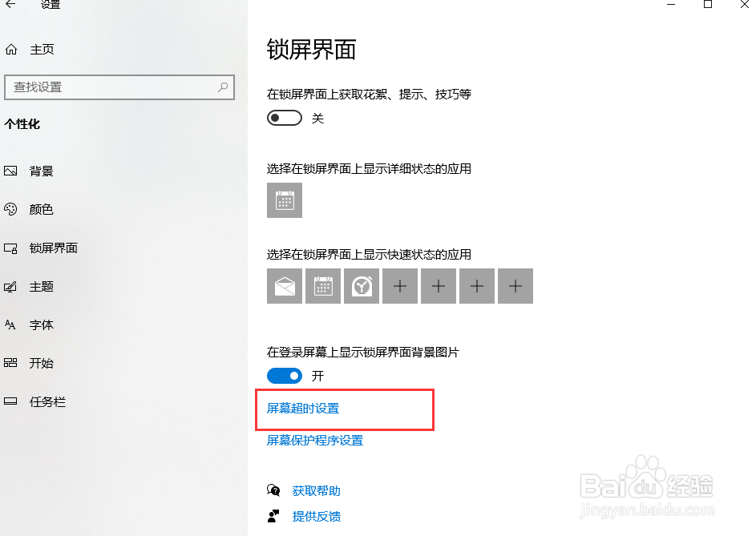
Task: Click the back arrow icon
Action: [10, 4]
